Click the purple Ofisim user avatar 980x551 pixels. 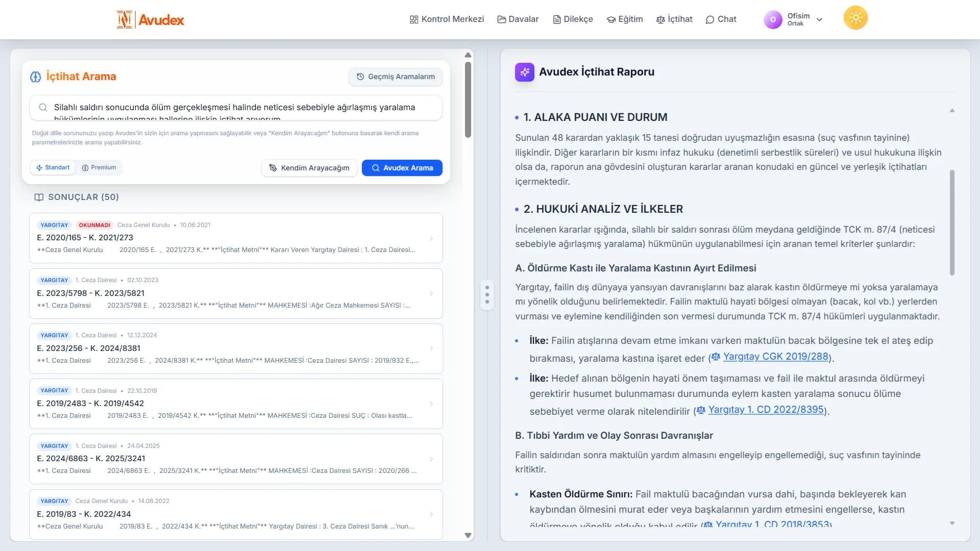[x=772, y=19]
